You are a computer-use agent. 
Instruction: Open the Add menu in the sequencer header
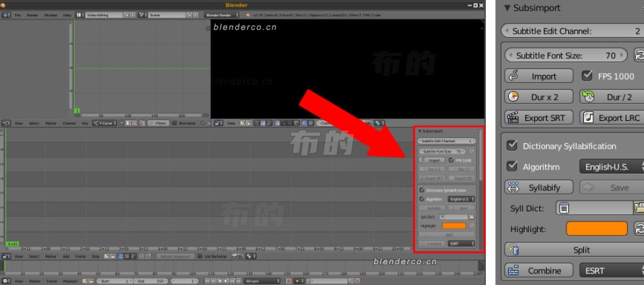[x=66, y=256]
